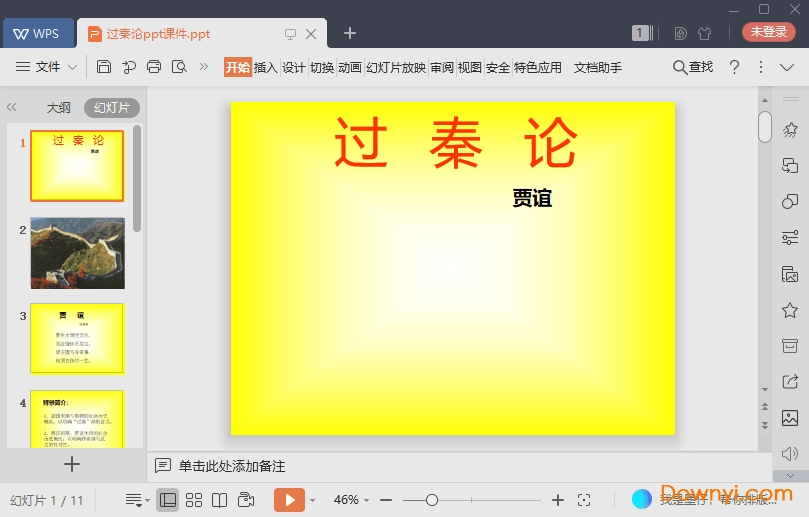Select the 幻灯片放映 tab
Viewport: 809px width, 517px height.
click(396, 67)
